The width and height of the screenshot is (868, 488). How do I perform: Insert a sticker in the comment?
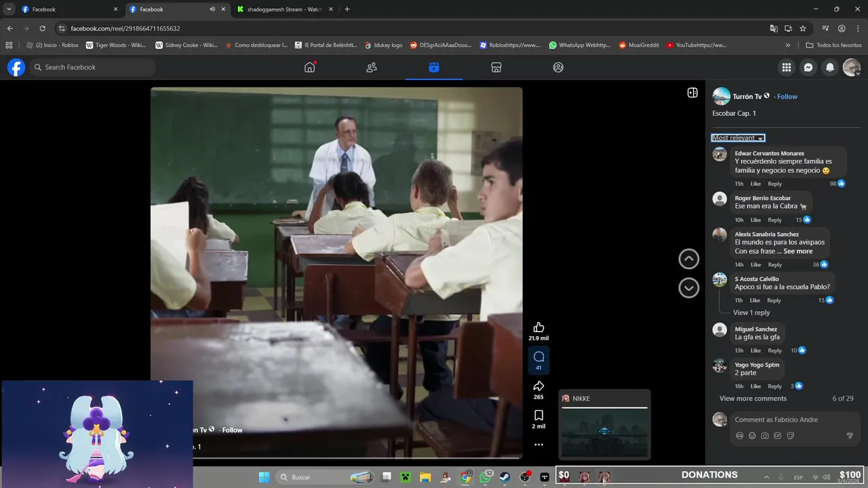tap(791, 436)
